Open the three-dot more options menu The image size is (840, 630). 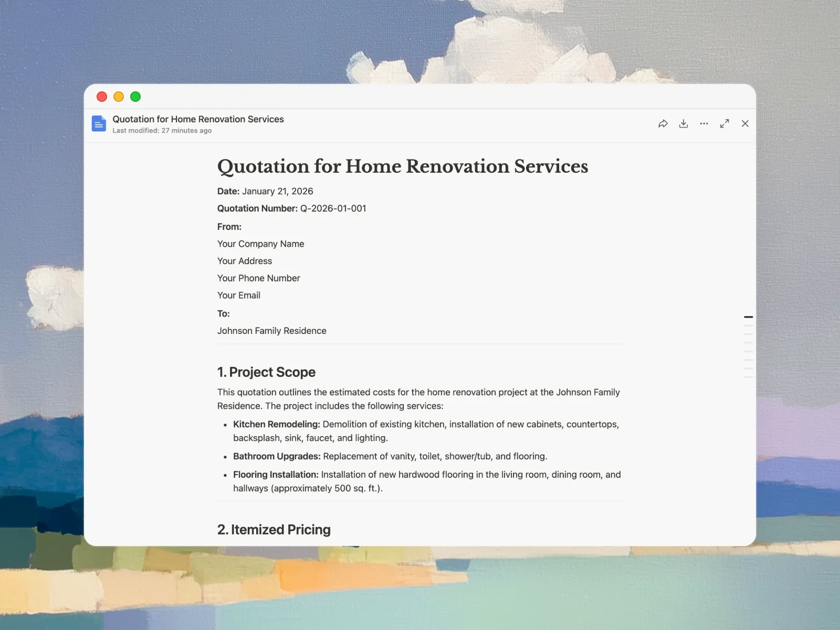pyautogui.click(x=704, y=124)
